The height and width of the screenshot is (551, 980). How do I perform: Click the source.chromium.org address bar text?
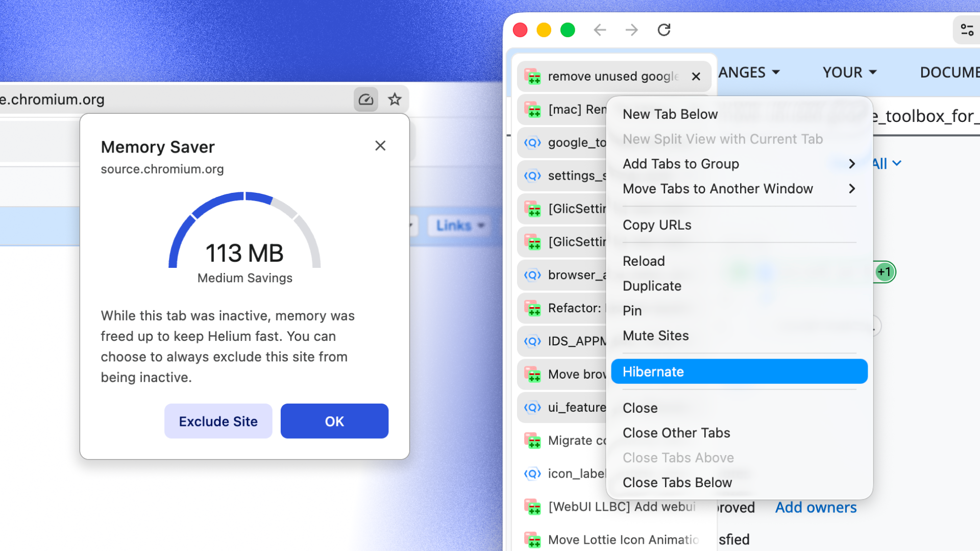pyautogui.click(x=52, y=99)
